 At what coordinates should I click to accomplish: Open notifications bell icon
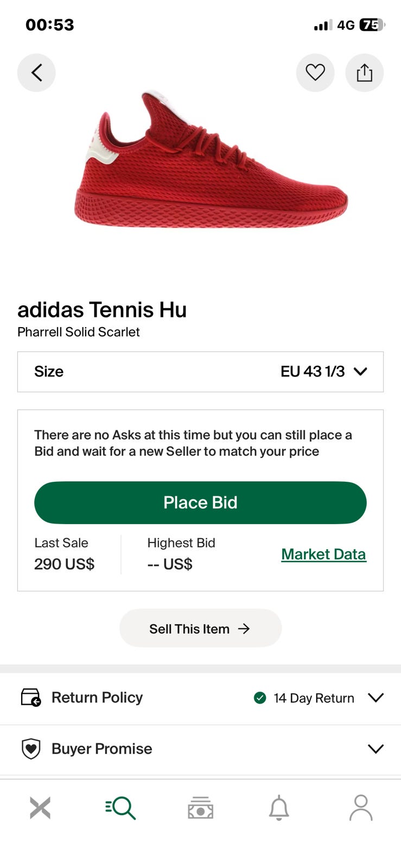tap(279, 808)
